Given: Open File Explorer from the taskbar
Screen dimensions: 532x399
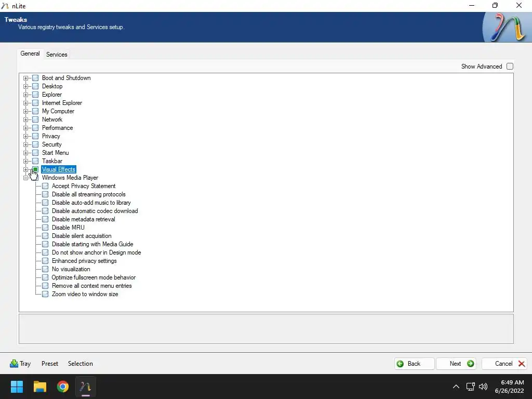Looking at the screenshot, I should tap(39, 387).
